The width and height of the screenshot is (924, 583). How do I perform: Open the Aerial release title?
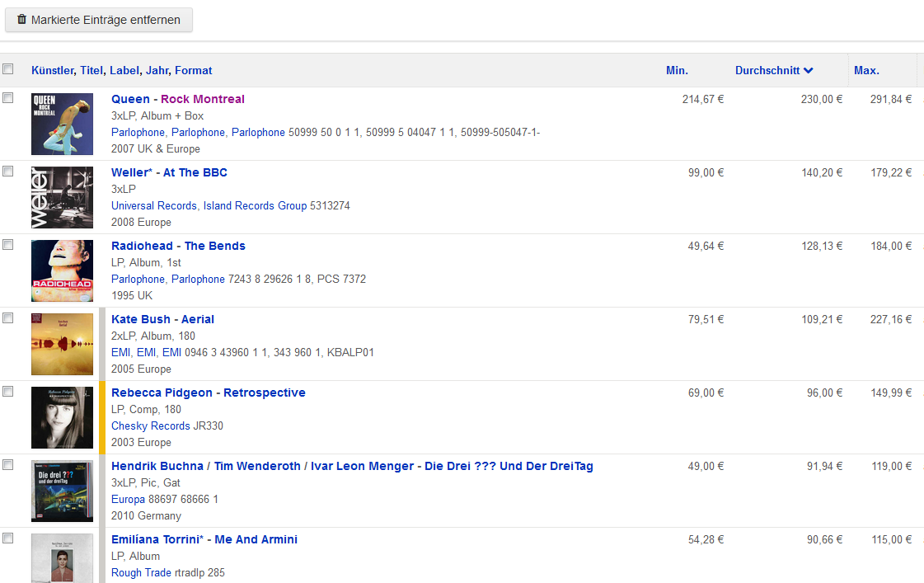coord(197,319)
